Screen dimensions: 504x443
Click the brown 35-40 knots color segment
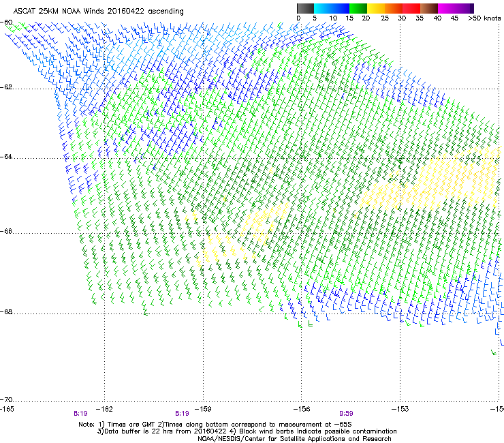pyautogui.click(x=429, y=8)
